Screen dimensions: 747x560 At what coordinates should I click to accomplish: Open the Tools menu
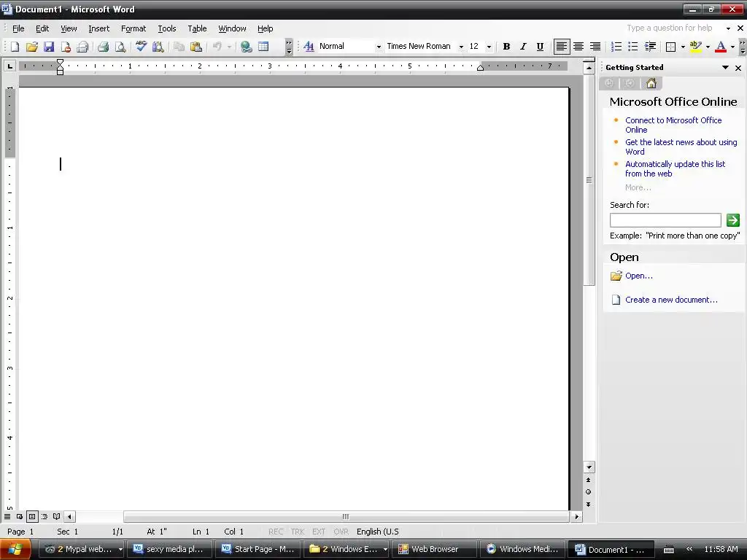click(167, 28)
